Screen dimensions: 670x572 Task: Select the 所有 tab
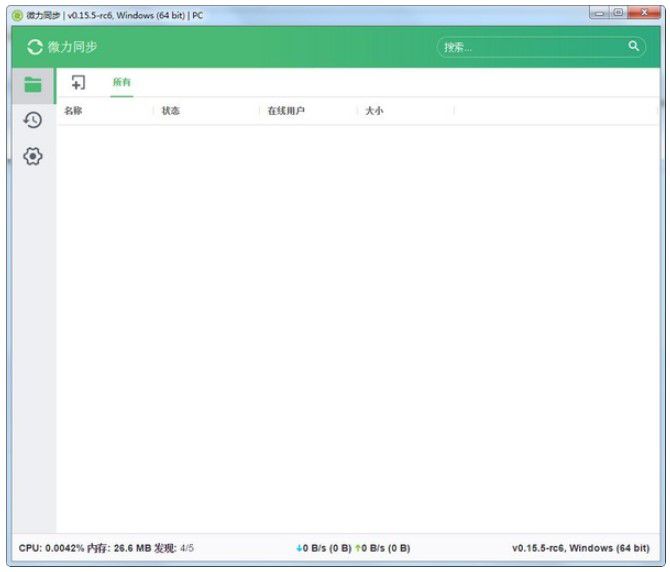pos(122,82)
